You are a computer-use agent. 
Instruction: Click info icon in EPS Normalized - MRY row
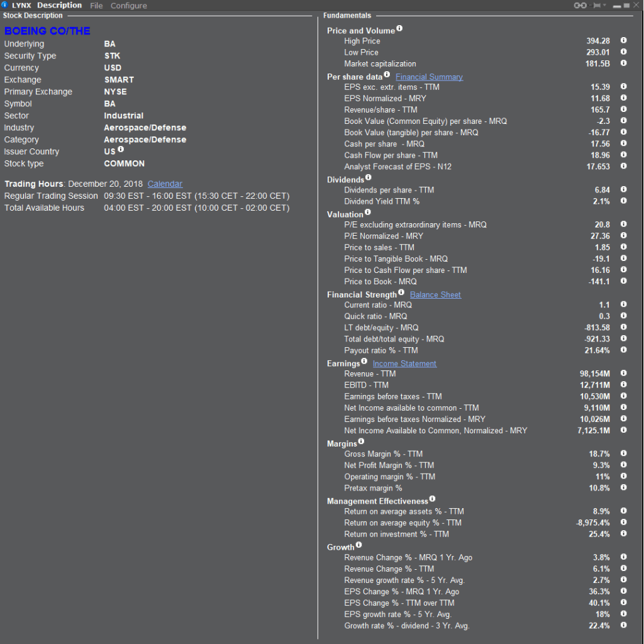click(x=623, y=97)
